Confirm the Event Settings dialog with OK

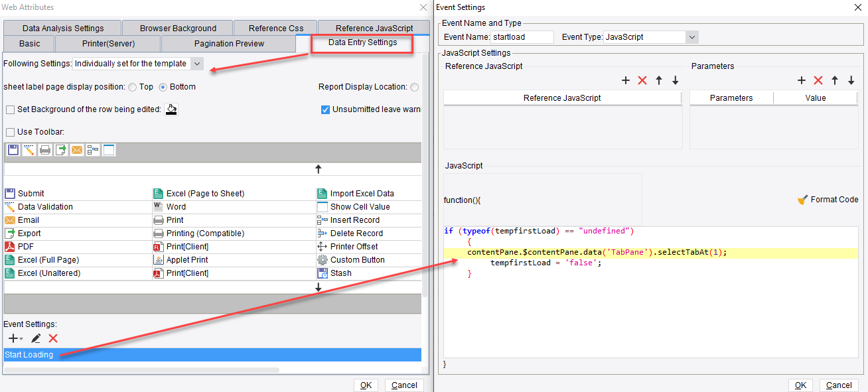[800, 385]
